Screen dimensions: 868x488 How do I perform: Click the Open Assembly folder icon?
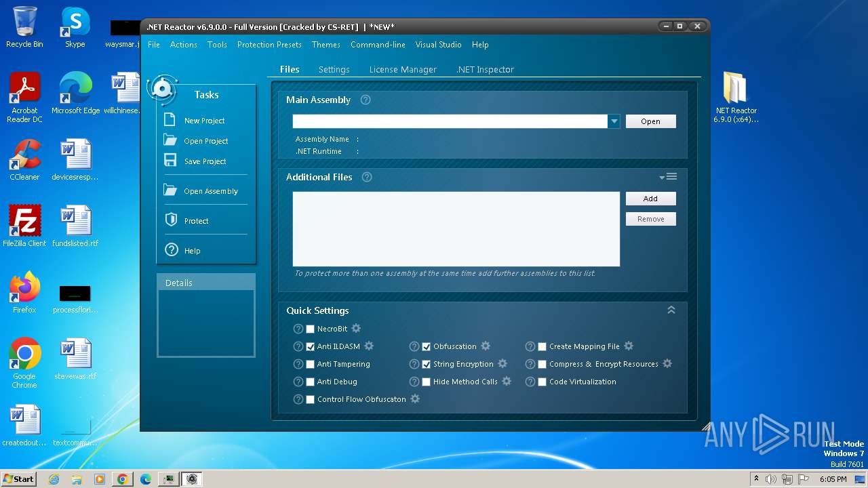(170, 190)
